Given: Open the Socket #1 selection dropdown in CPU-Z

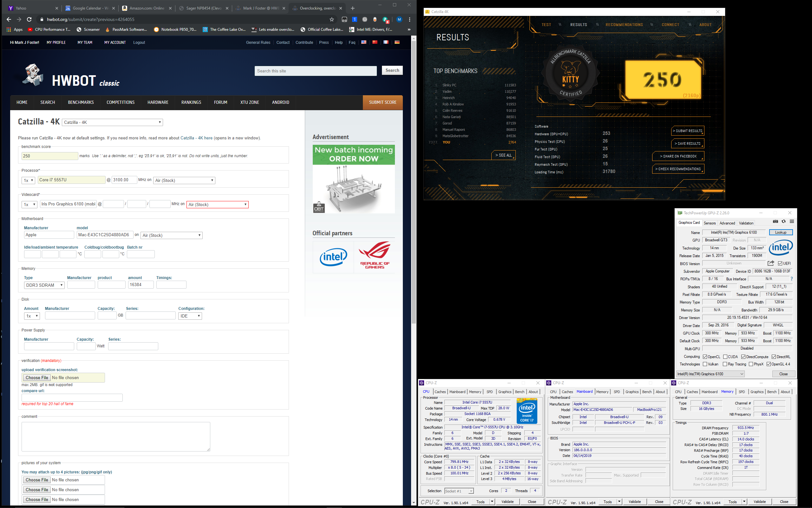Looking at the screenshot, I should click(459, 491).
